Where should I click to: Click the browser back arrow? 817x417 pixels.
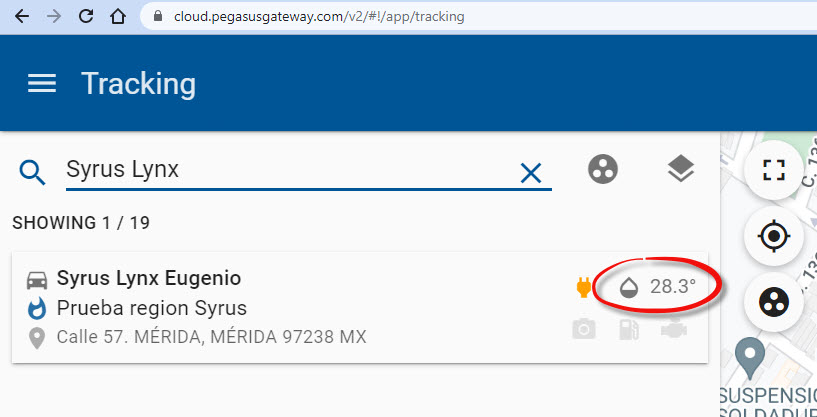(x=22, y=17)
